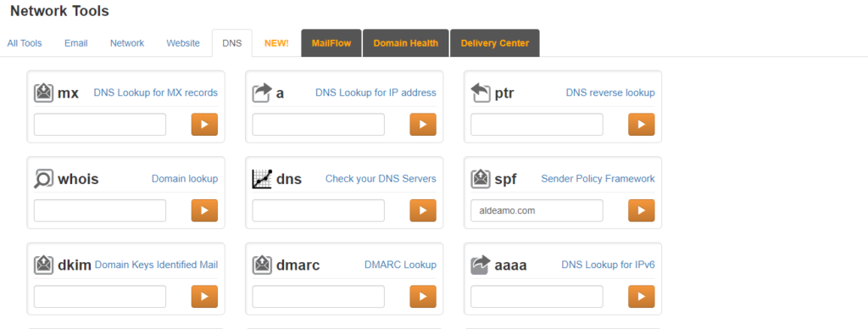
Task: Click the ptr reverse arrow icon
Action: [481, 92]
